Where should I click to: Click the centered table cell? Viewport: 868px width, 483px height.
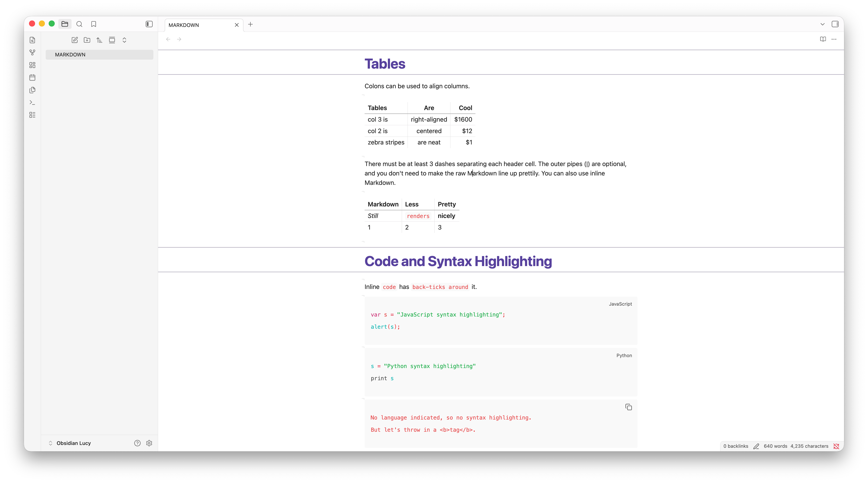coord(429,131)
